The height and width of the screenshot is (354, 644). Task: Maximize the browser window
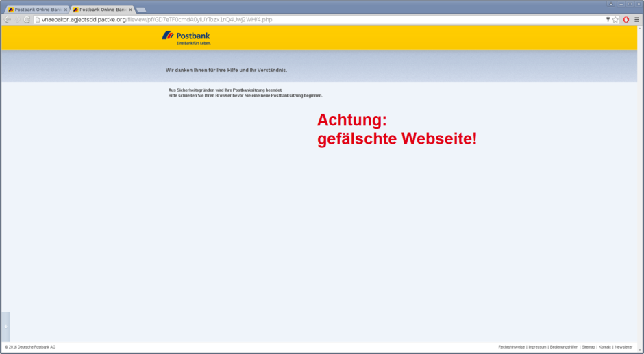(630, 3)
